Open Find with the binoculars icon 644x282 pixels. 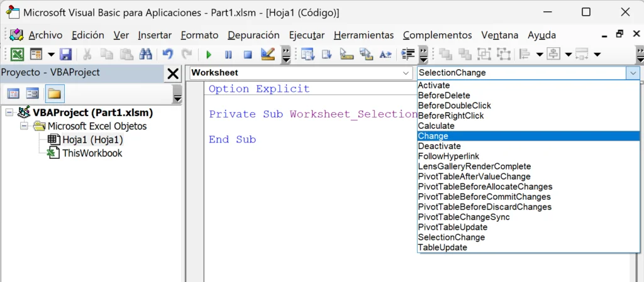pos(145,54)
